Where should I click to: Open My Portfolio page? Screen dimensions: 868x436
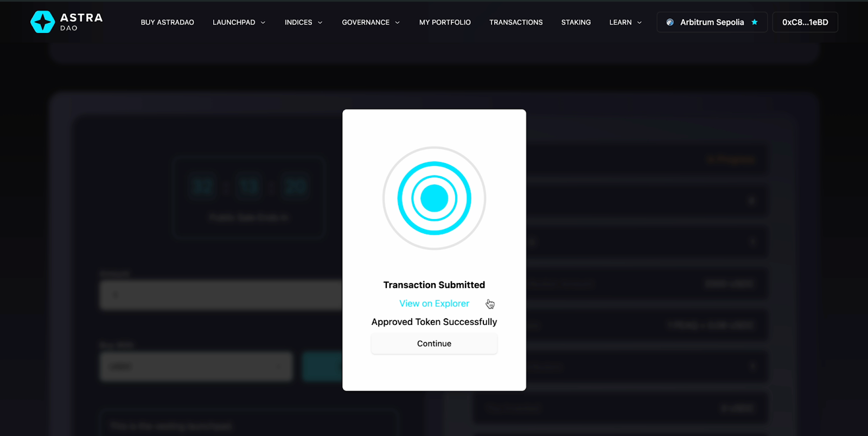445,22
